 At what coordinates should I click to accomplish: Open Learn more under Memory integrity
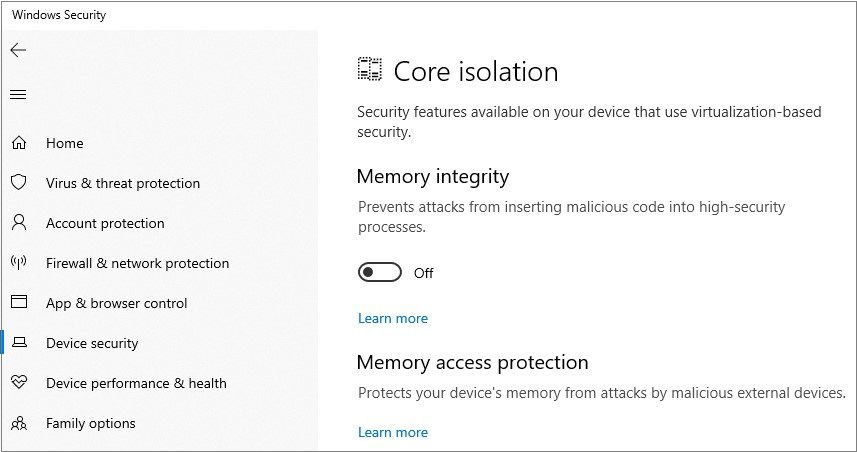point(392,318)
